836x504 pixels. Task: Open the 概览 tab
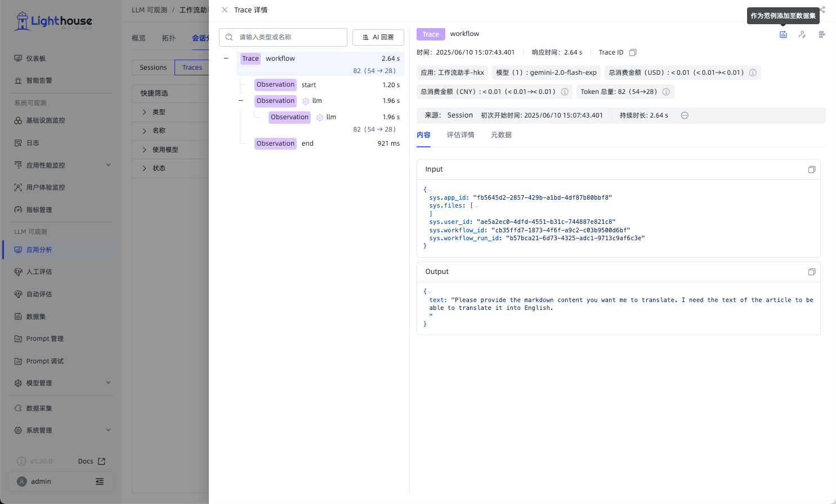tap(138, 38)
